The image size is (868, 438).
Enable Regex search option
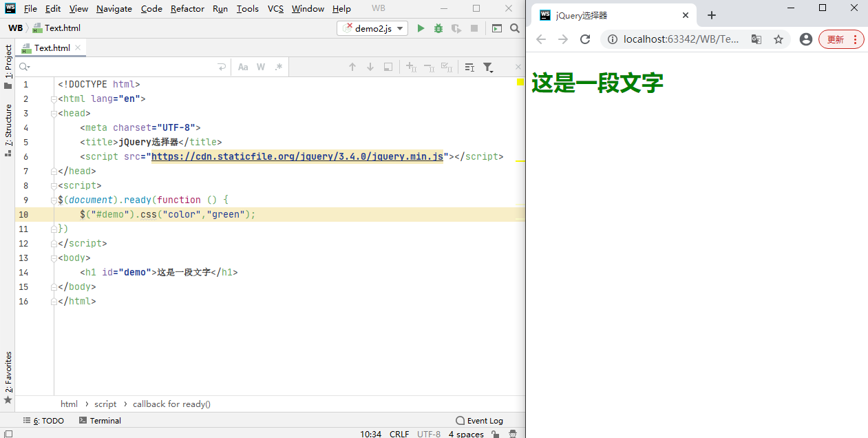[x=279, y=67]
